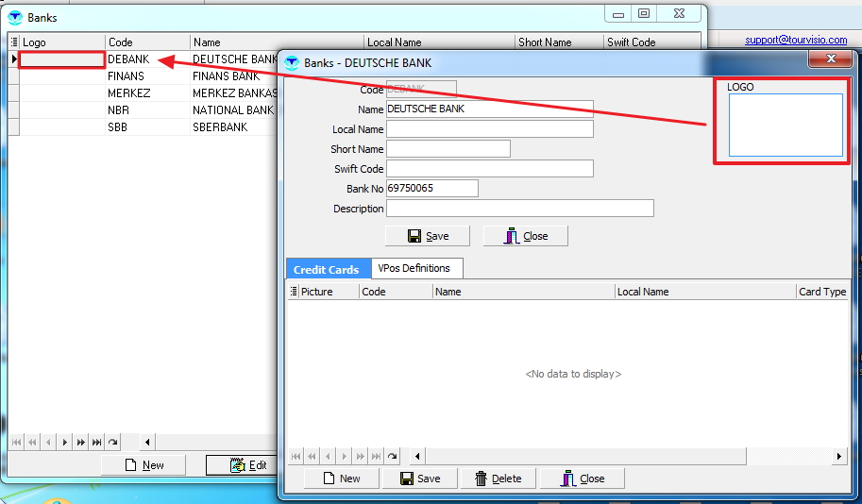Open the VPos Definitions tab

click(414, 268)
